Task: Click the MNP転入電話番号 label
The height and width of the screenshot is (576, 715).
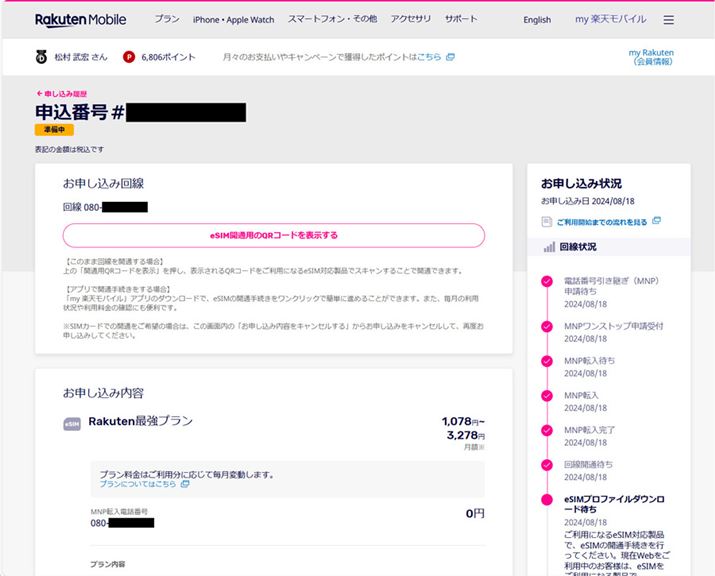Action: pos(119,512)
